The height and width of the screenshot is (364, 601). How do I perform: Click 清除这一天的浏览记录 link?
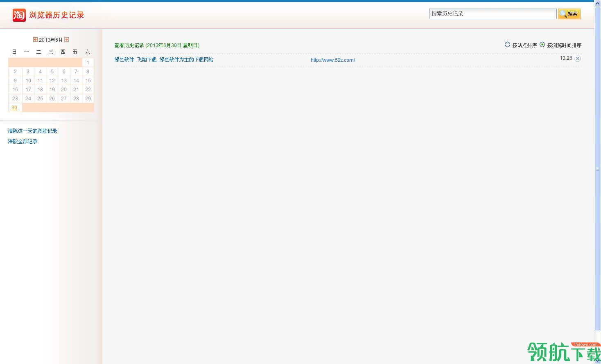33,131
